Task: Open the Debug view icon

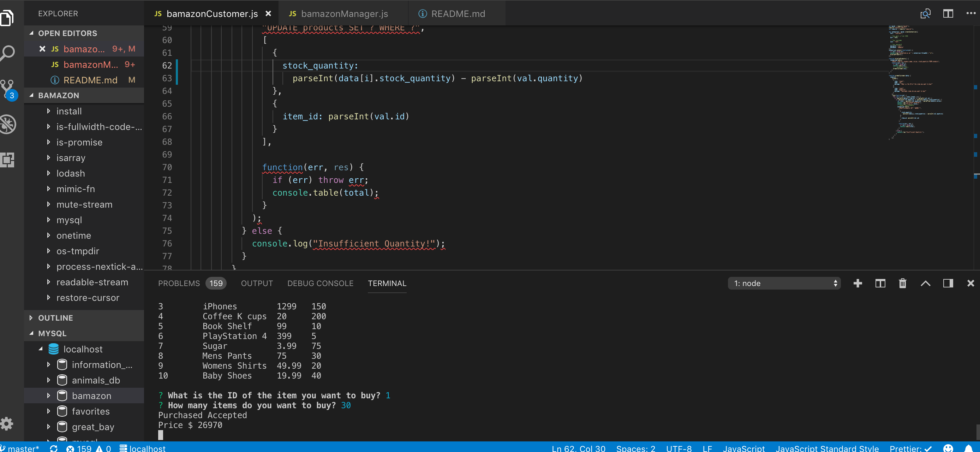Action: (8, 124)
